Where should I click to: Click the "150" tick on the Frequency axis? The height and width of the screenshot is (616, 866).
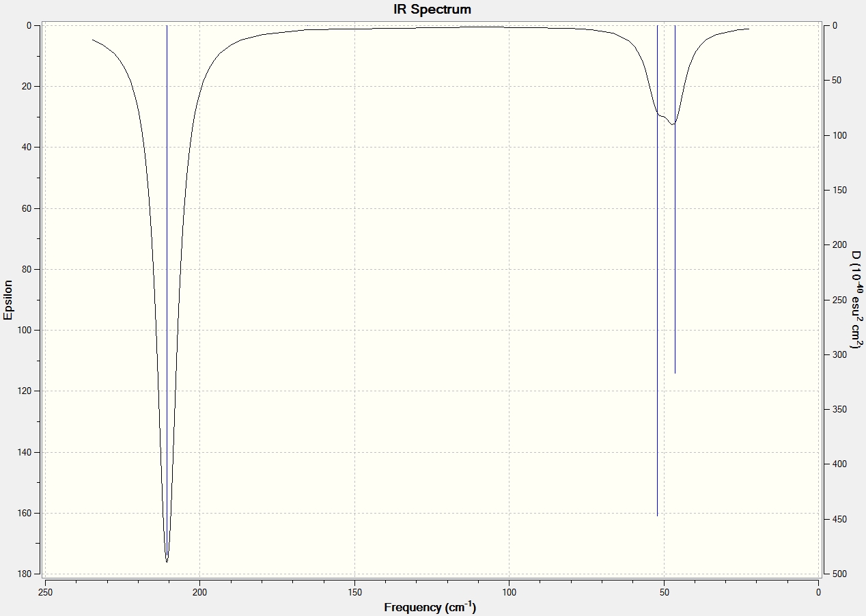(x=354, y=591)
